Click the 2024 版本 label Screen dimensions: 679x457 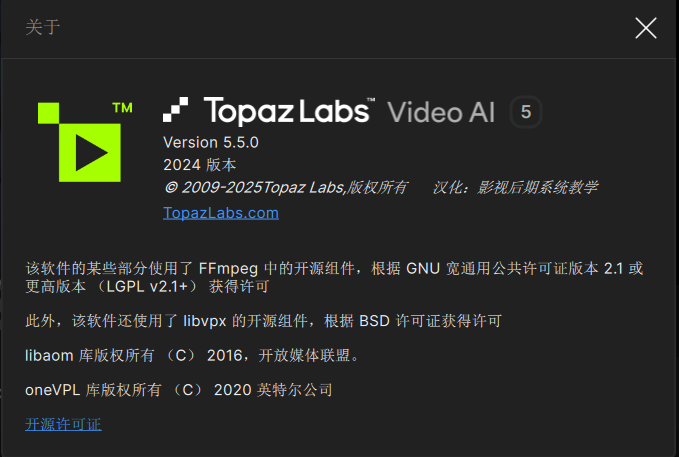[x=200, y=165]
